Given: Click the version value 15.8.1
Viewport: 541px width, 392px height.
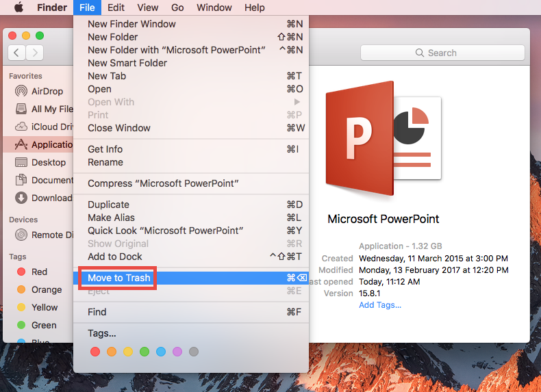Looking at the screenshot, I should 370,293.
